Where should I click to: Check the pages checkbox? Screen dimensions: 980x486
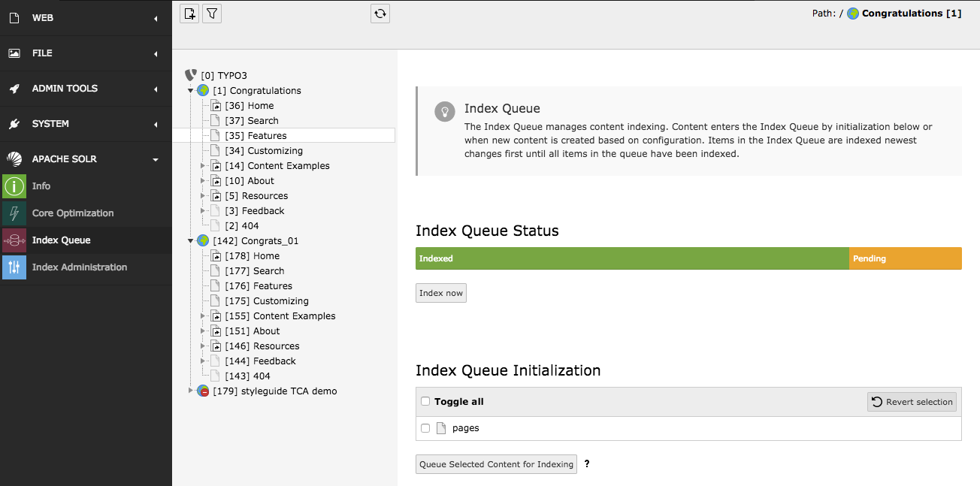425,428
